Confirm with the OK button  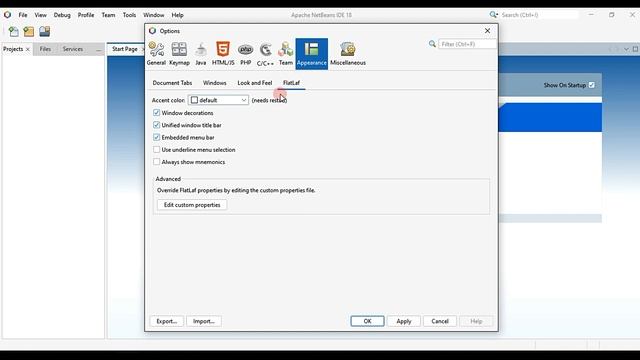pyautogui.click(x=367, y=321)
